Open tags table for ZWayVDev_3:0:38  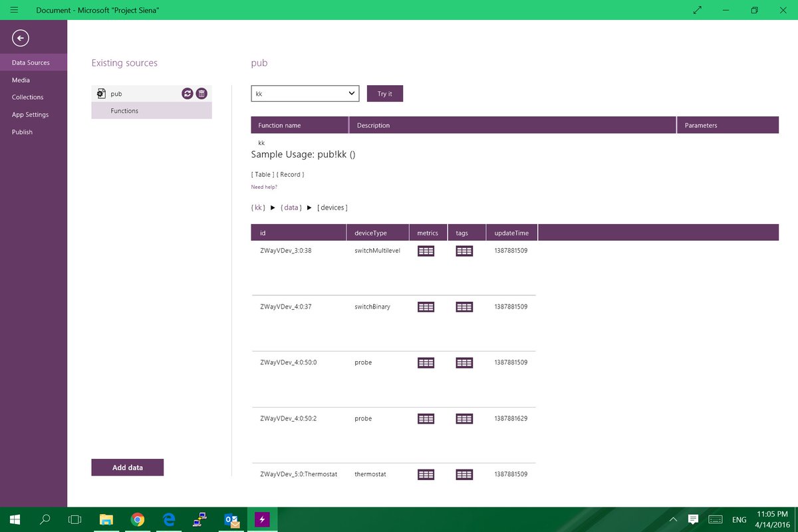coord(464,251)
